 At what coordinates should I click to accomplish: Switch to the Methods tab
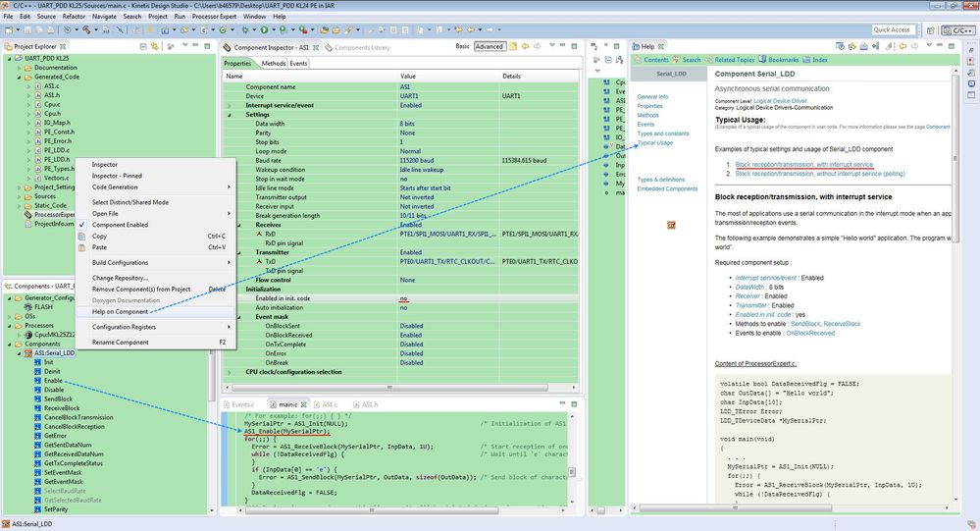(273, 63)
